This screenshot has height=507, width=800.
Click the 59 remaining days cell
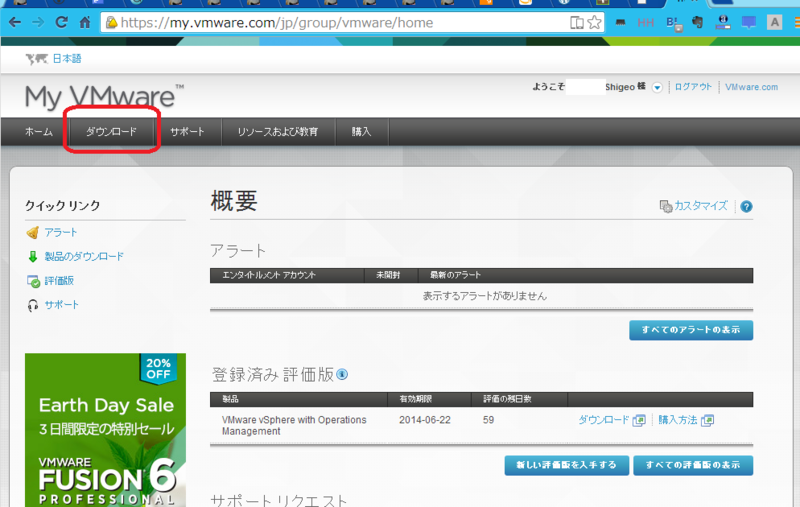pos(488,420)
